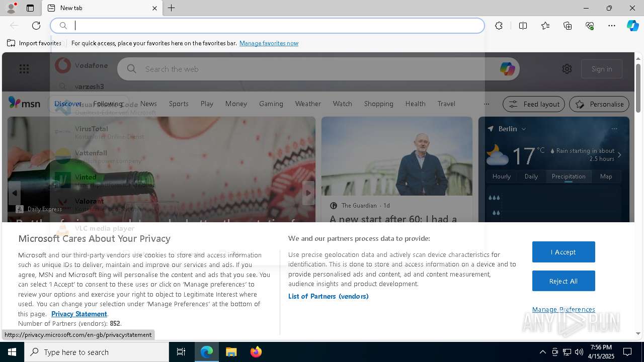Open The Guardian article thumbnail
644x362 pixels.
tap(397, 156)
